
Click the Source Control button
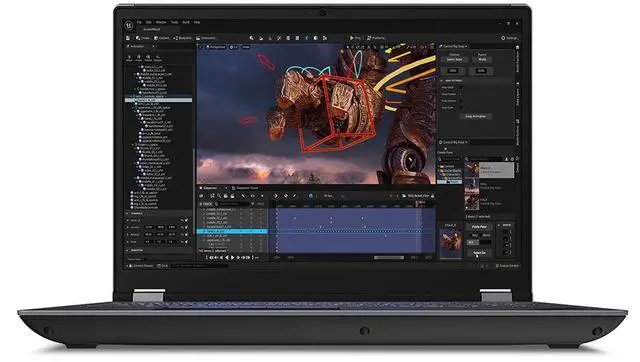[507, 266]
